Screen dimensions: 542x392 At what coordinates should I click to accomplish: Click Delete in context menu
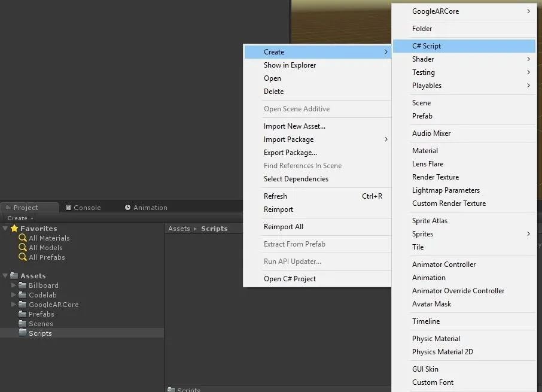[318, 92]
